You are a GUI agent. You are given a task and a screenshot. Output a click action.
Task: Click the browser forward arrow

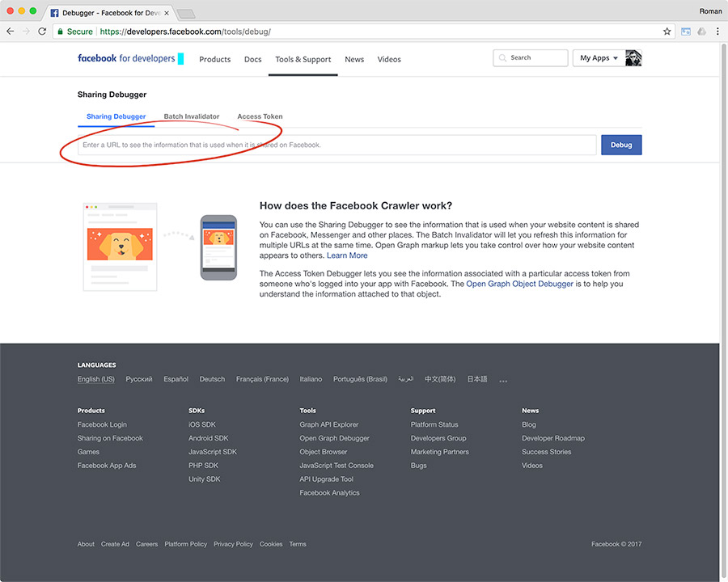point(26,32)
